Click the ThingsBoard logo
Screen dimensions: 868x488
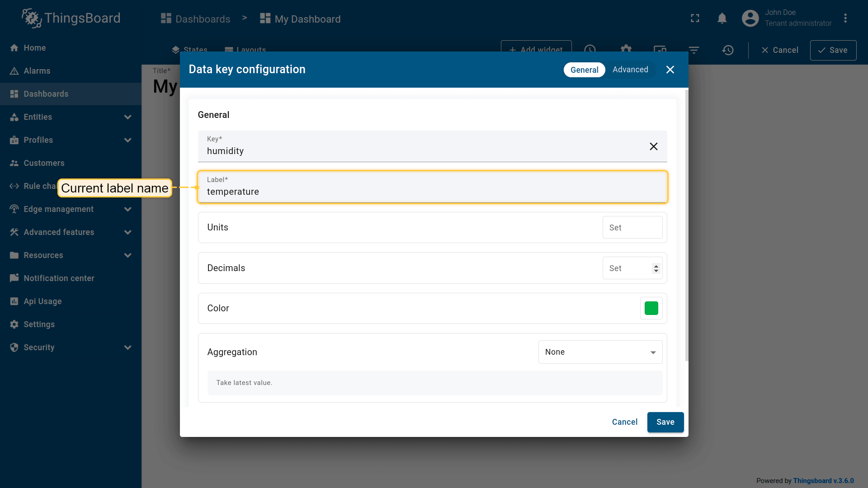point(71,19)
